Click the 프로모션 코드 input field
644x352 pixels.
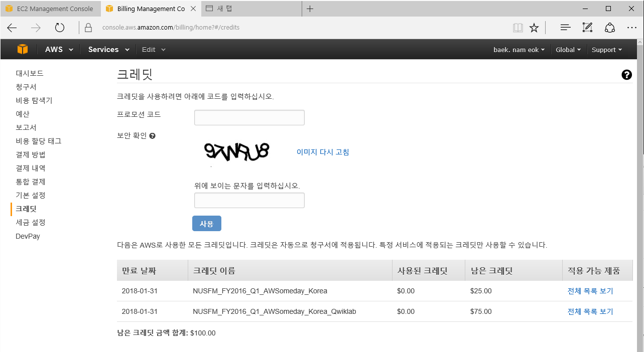coord(249,117)
